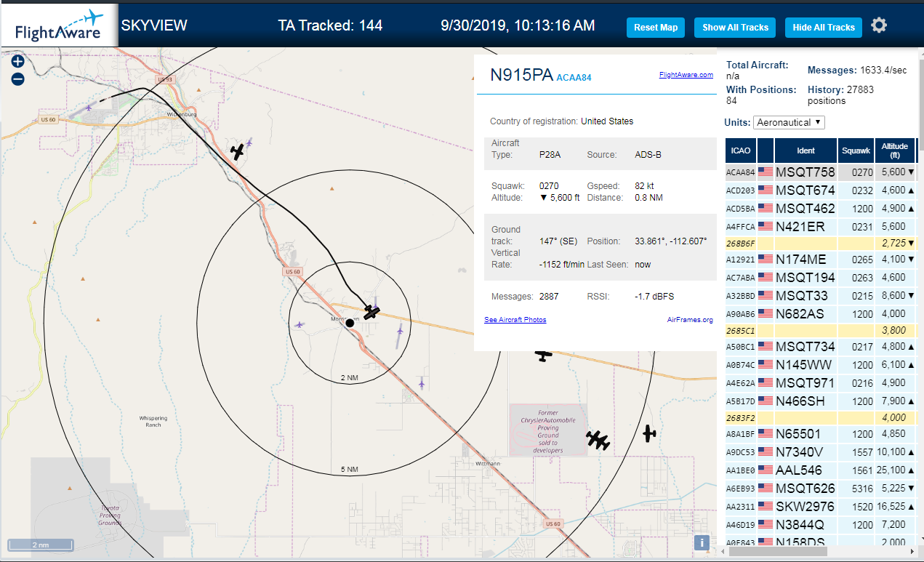Sort table by Ident column header
Screen dimensions: 924x562
pos(806,150)
